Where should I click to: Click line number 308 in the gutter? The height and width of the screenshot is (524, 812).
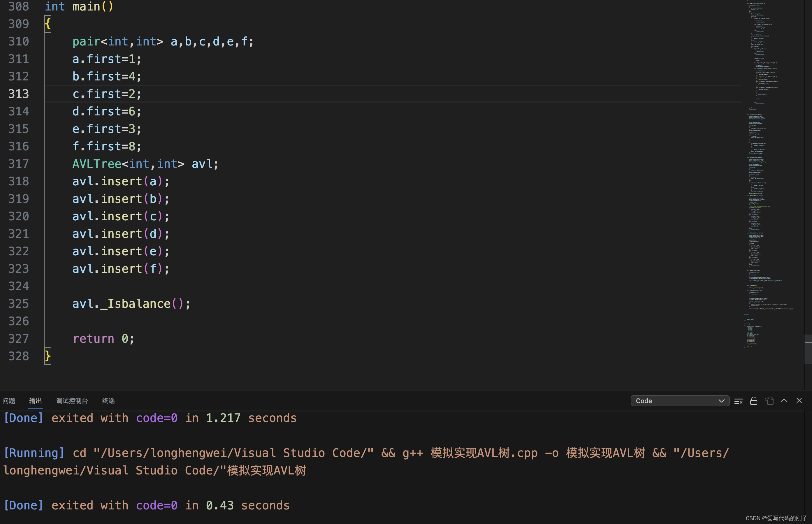pyautogui.click(x=19, y=6)
